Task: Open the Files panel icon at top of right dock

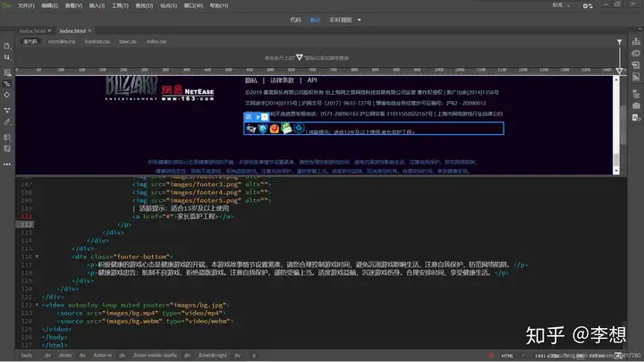Action: tap(636, 41)
